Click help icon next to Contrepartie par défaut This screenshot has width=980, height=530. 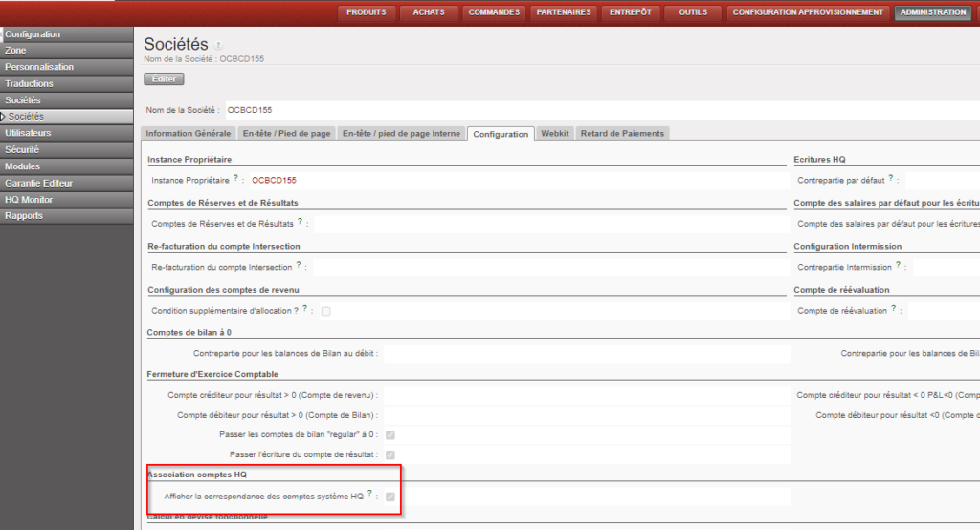tap(891, 178)
